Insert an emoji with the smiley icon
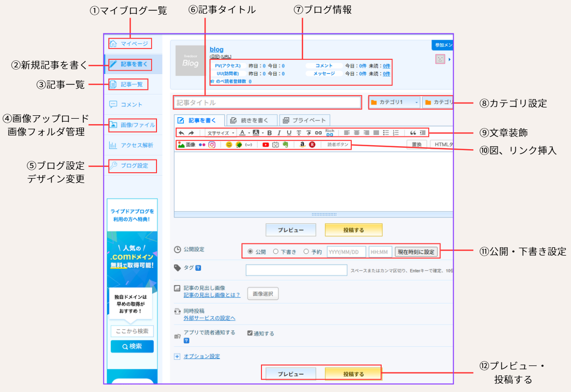571x392 pixels. point(229,145)
